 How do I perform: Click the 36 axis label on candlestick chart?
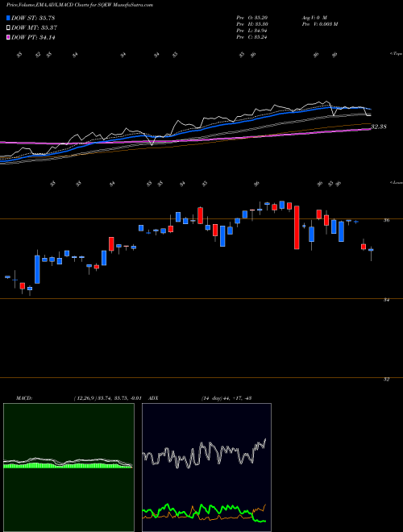click(386, 220)
